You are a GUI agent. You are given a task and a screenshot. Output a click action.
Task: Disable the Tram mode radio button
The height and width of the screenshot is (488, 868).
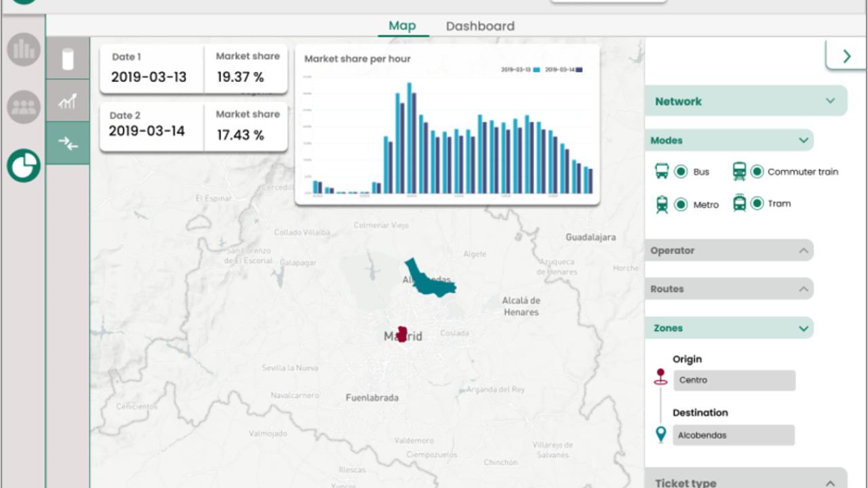coord(757,203)
